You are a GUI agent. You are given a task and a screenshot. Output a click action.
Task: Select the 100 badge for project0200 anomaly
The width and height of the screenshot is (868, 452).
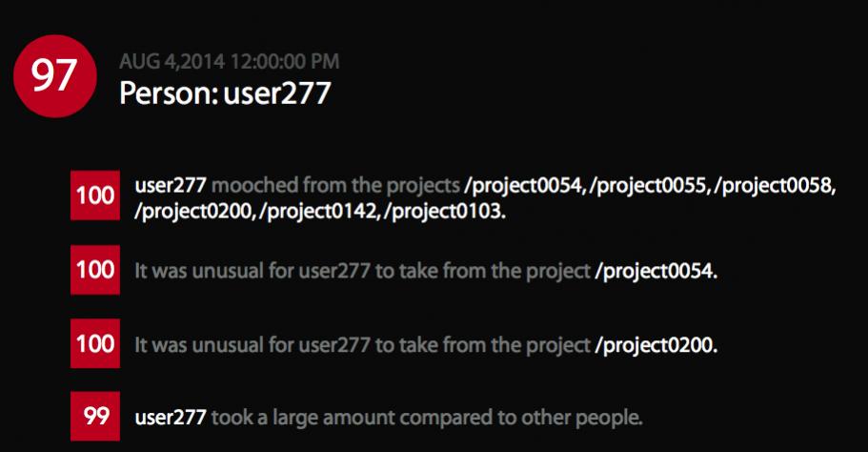click(95, 343)
